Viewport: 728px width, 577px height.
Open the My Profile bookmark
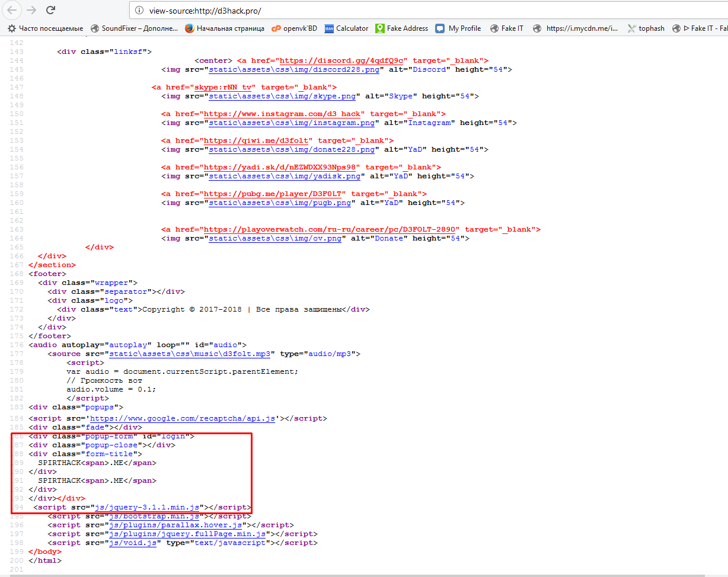(458, 28)
